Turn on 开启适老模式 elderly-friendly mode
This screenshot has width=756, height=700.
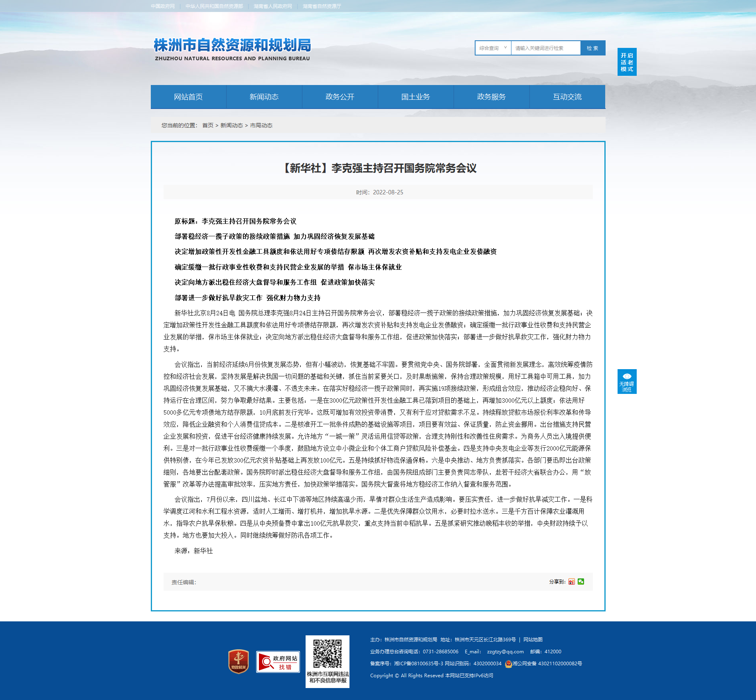tap(627, 62)
